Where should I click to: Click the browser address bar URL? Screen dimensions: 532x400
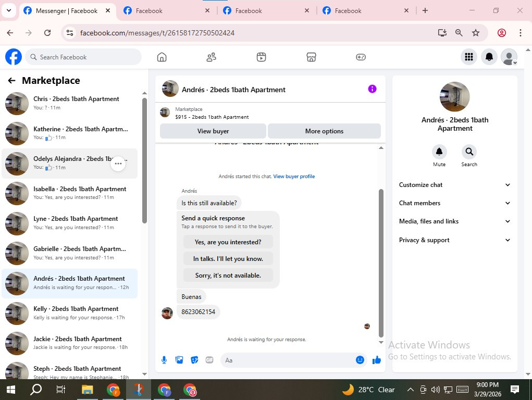pyautogui.click(x=157, y=33)
